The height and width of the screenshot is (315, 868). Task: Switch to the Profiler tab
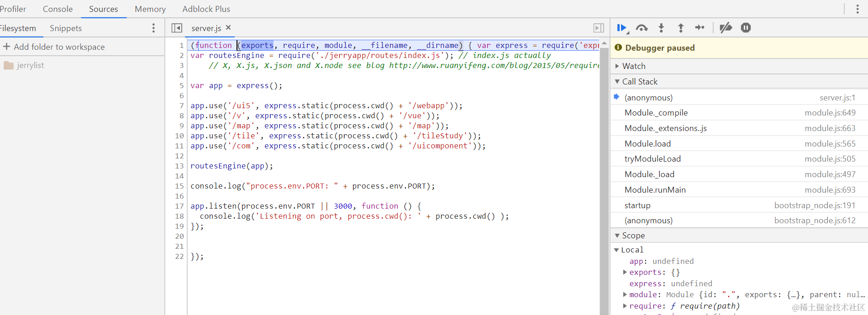click(13, 9)
